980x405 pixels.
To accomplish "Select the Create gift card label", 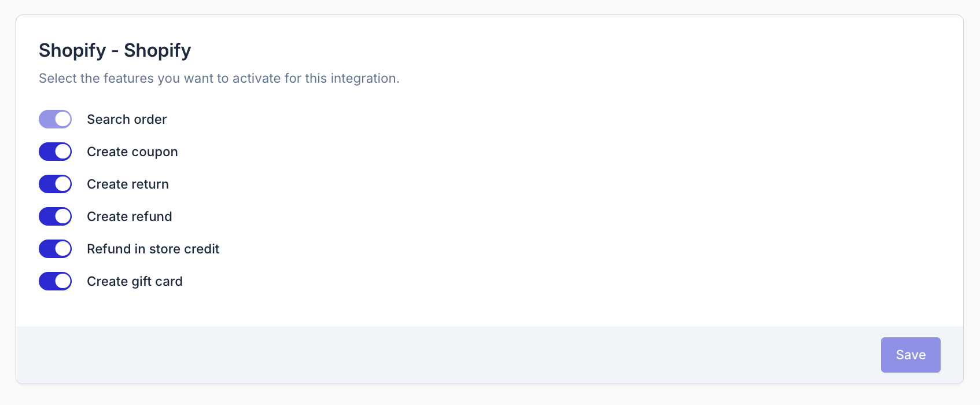I will click(x=135, y=281).
